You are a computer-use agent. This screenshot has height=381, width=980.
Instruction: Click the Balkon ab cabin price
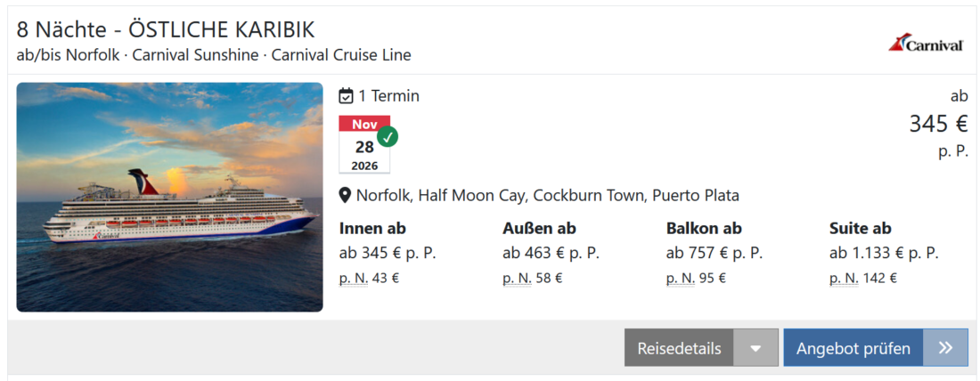715,253
